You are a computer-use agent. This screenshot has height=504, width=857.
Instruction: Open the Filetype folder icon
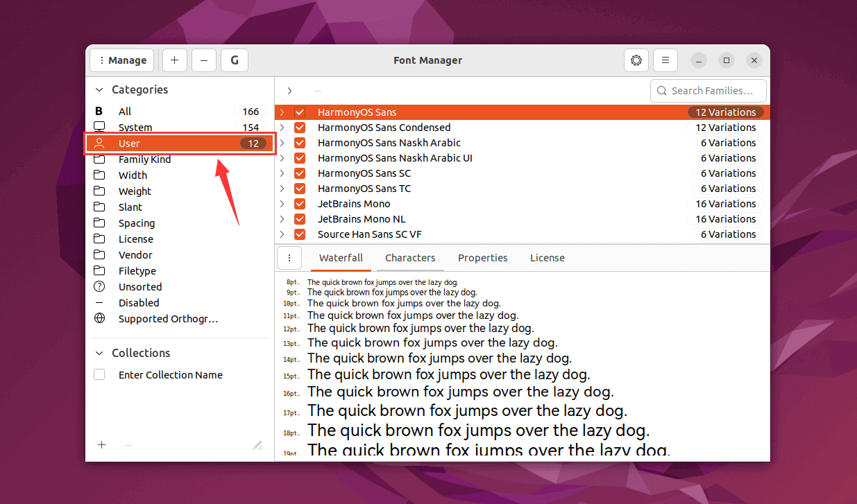coord(99,271)
